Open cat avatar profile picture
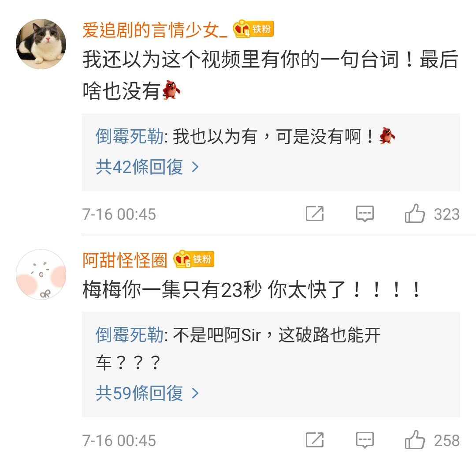This screenshot has width=476, height=454. pyautogui.click(x=41, y=44)
